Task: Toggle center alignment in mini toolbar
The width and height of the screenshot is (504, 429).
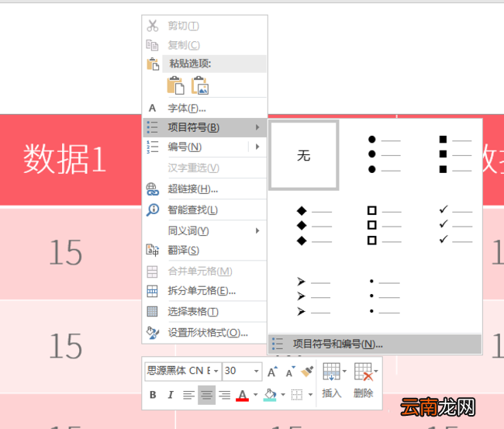Action: pos(206,395)
